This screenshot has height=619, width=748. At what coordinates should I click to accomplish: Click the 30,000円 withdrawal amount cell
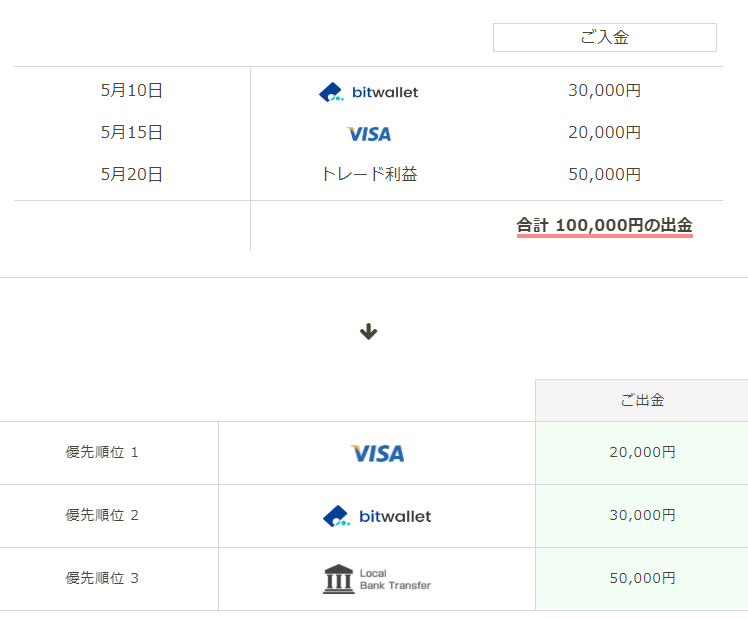pyautogui.click(x=641, y=515)
